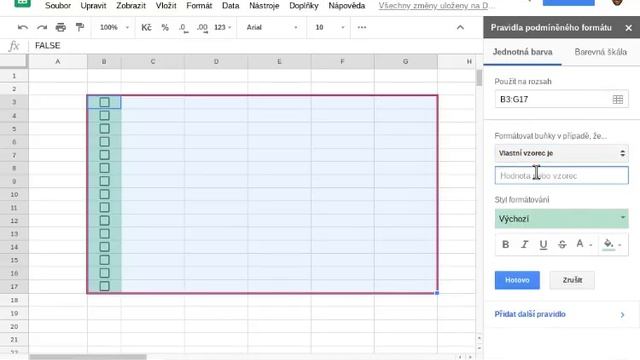This screenshot has height=360, width=640.
Task: Click the Zrušit button
Action: pos(572,280)
